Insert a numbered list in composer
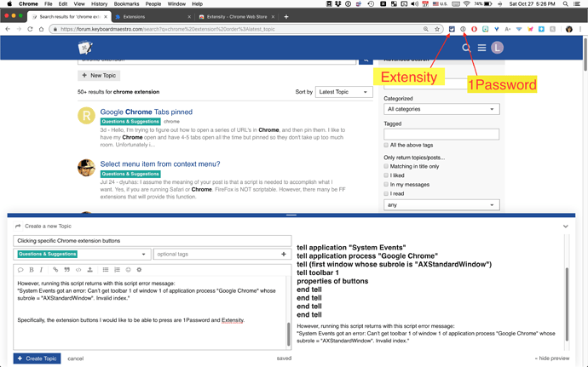This screenshot has height=367, width=588. pyautogui.click(x=117, y=270)
